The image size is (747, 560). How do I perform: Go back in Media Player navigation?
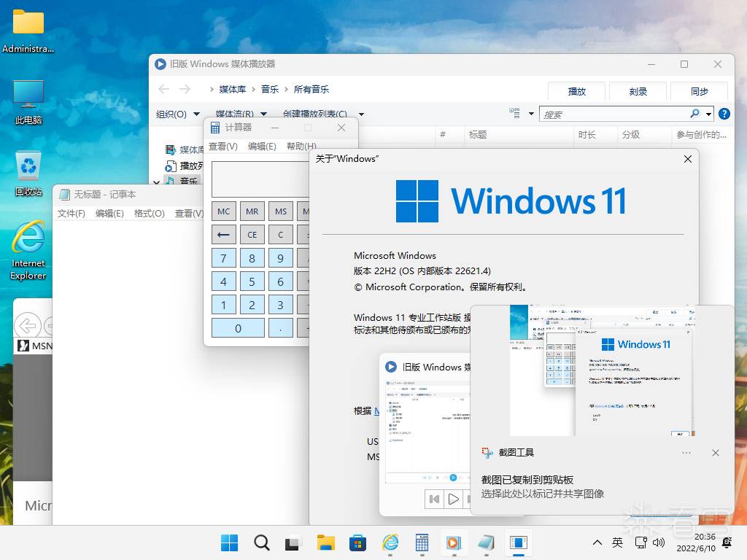pos(164,89)
